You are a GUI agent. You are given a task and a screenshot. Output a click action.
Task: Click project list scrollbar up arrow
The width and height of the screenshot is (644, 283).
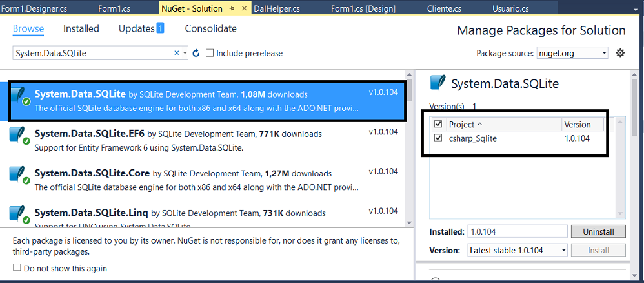[x=621, y=121]
